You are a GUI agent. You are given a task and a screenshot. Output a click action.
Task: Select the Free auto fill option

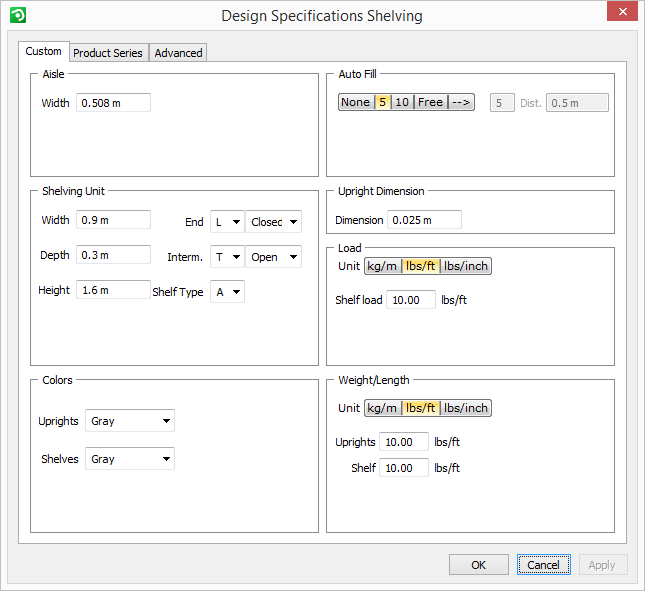(430, 102)
